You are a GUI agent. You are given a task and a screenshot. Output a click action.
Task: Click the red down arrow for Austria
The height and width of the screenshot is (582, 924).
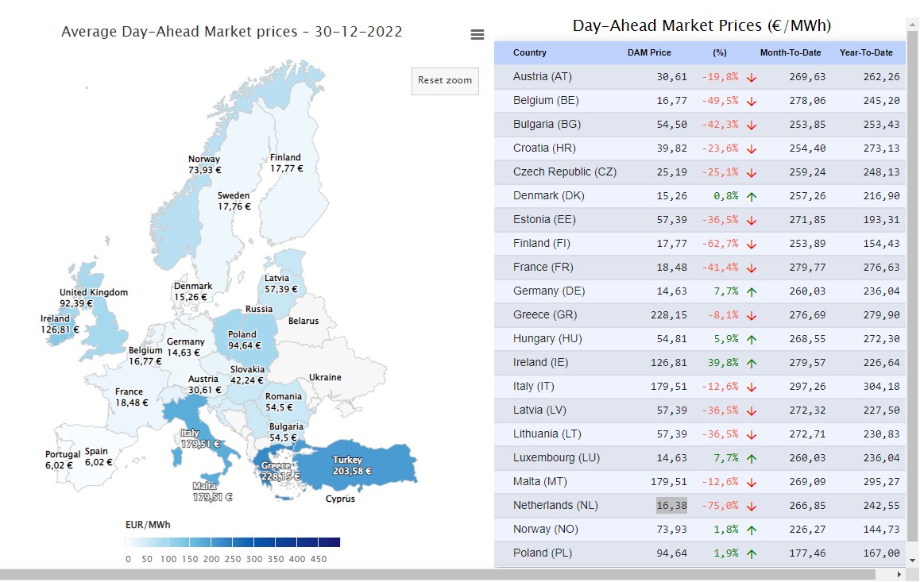751,77
